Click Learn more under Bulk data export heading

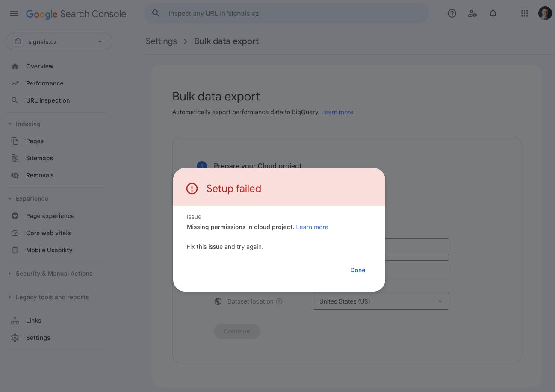coord(337,112)
